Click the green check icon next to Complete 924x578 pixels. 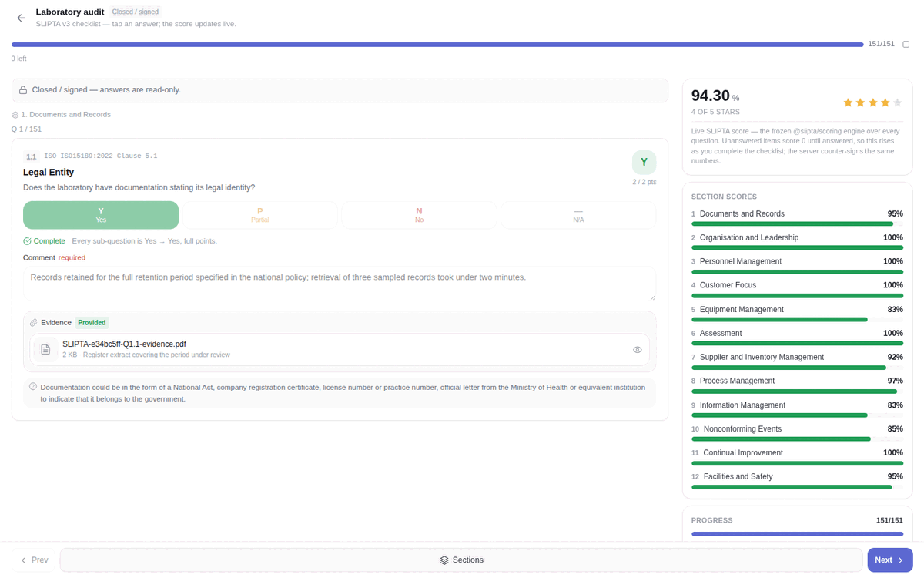(27, 241)
